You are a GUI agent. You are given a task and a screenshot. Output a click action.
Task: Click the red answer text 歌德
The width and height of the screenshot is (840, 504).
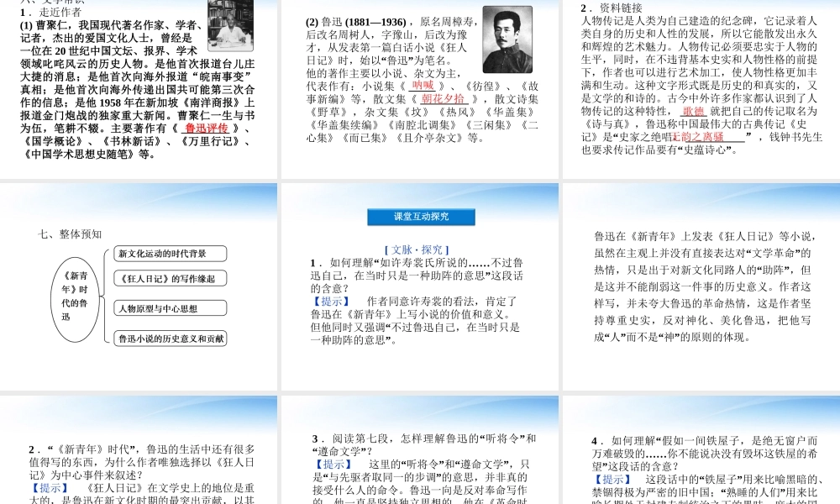693,111
